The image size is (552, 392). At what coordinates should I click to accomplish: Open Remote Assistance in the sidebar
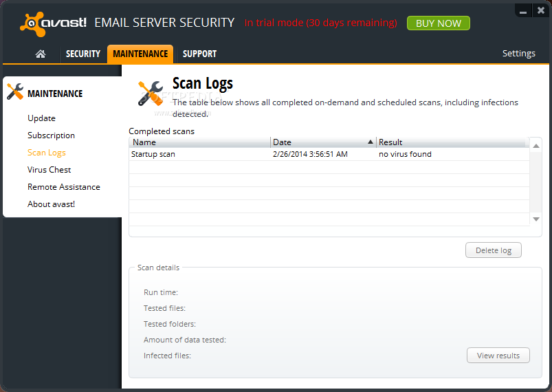coord(64,187)
